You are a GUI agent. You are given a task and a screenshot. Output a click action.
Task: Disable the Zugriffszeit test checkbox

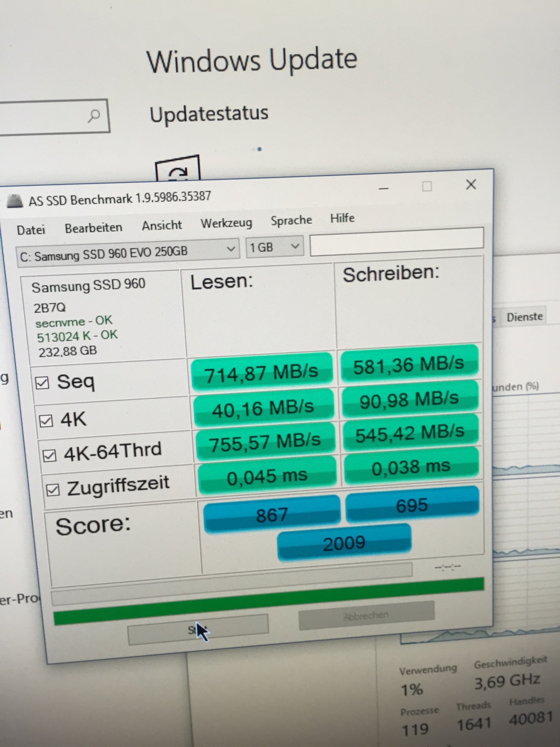click(x=53, y=490)
